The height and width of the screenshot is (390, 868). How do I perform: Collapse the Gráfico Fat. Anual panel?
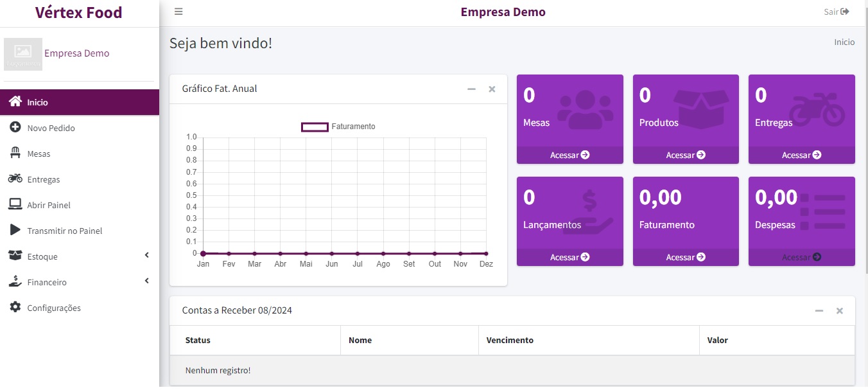471,89
